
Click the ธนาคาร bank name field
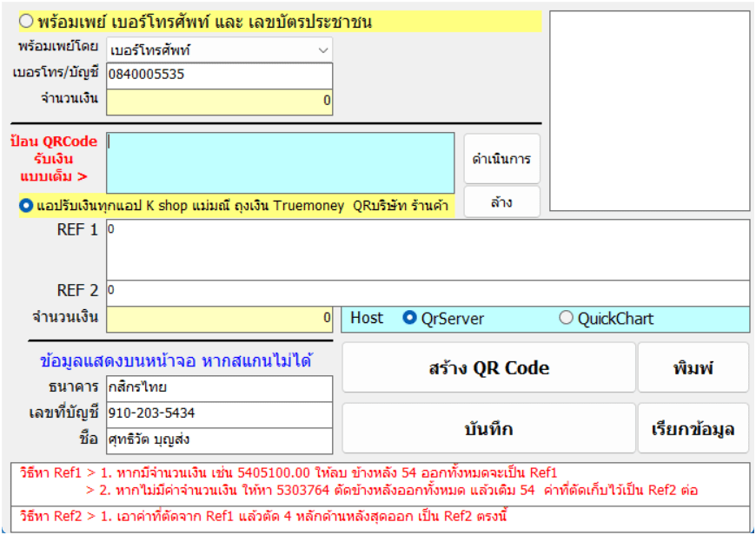click(219, 388)
